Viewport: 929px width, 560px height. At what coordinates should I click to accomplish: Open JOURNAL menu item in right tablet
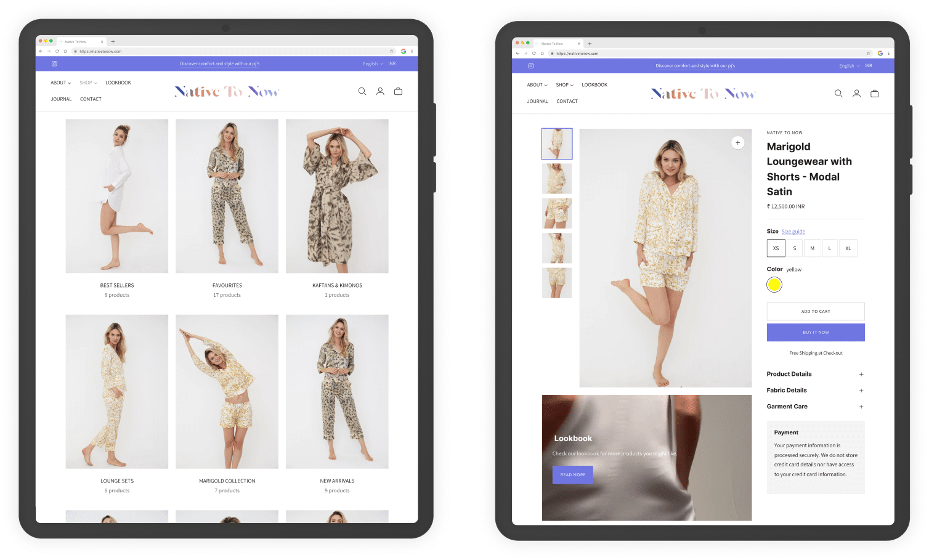point(537,101)
